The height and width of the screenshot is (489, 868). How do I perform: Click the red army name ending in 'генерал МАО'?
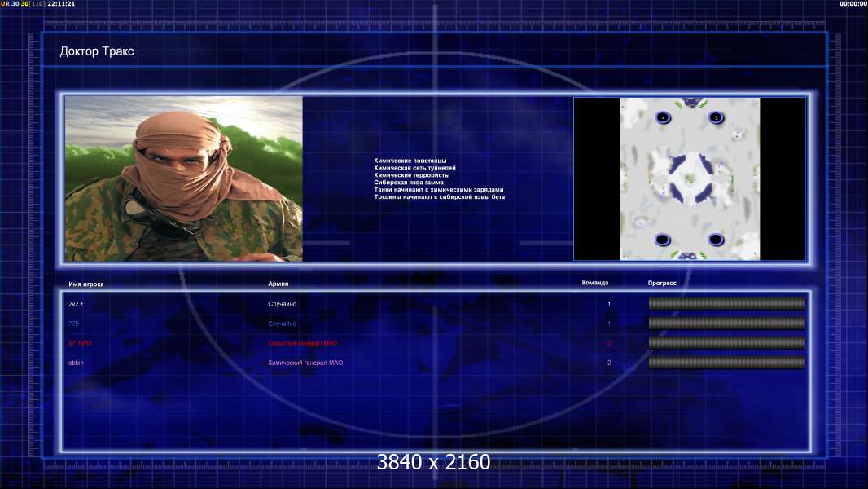(303, 343)
